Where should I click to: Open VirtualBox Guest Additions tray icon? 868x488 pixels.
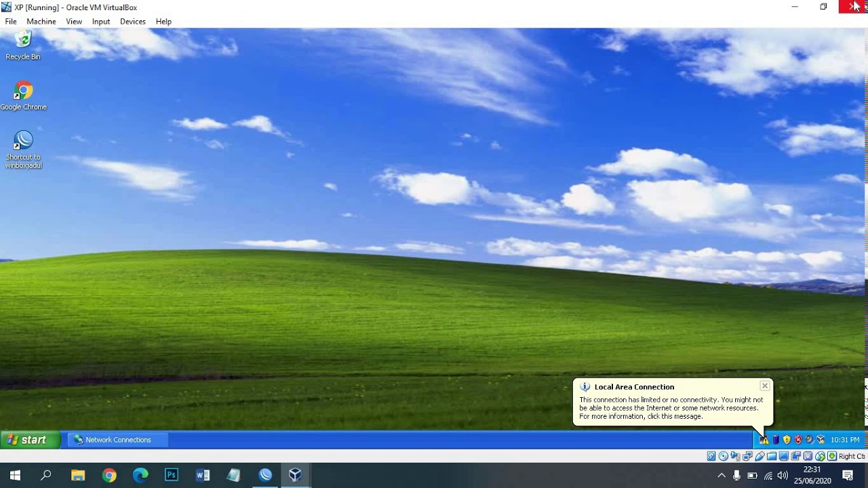tap(821, 440)
